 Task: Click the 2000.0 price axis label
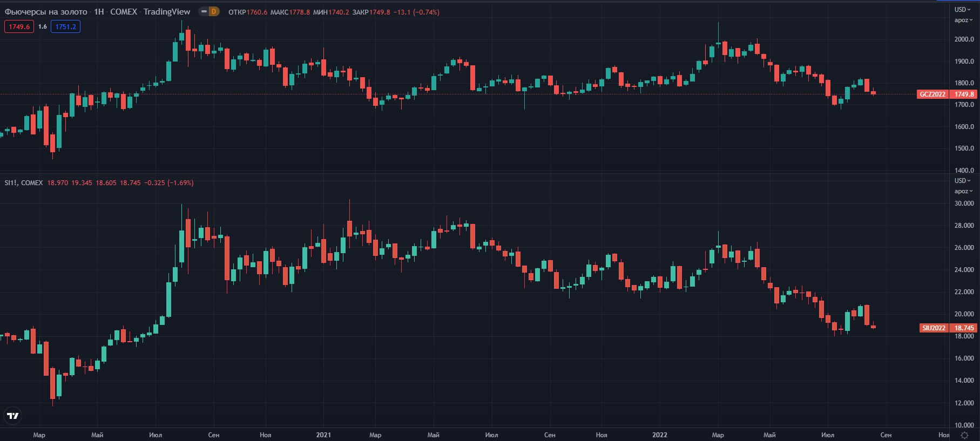coord(964,39)
